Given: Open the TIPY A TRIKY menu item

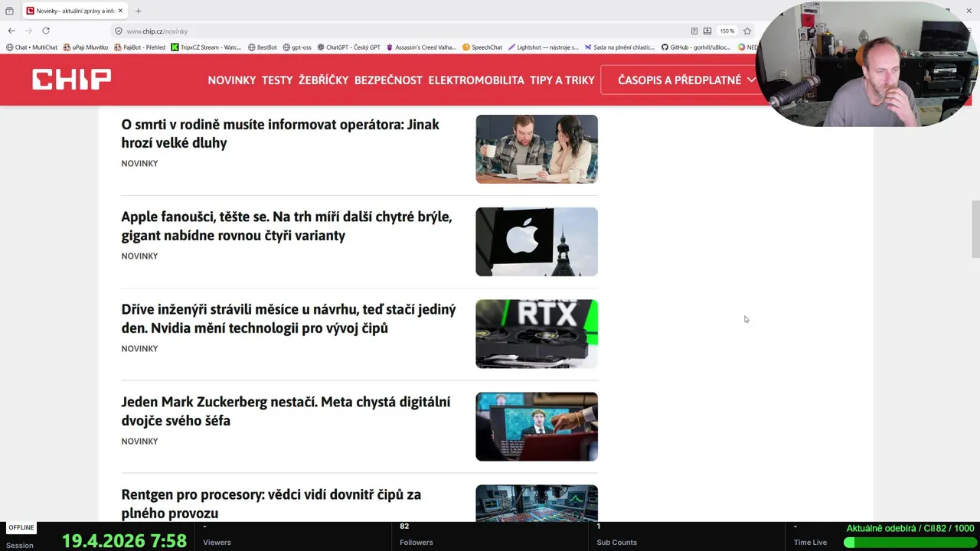Looking at the screenshot, I should (x=562, y=80).
